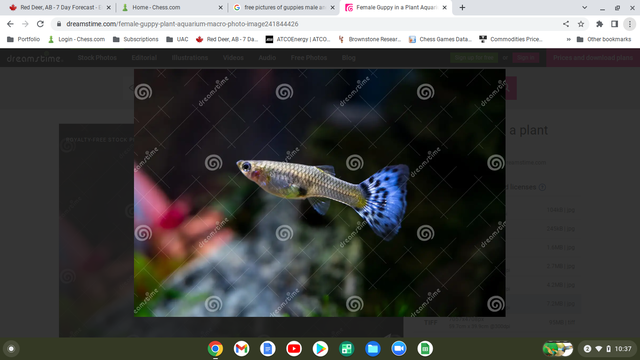Open the Login - Chess.com bookmark

click(76, 39)
